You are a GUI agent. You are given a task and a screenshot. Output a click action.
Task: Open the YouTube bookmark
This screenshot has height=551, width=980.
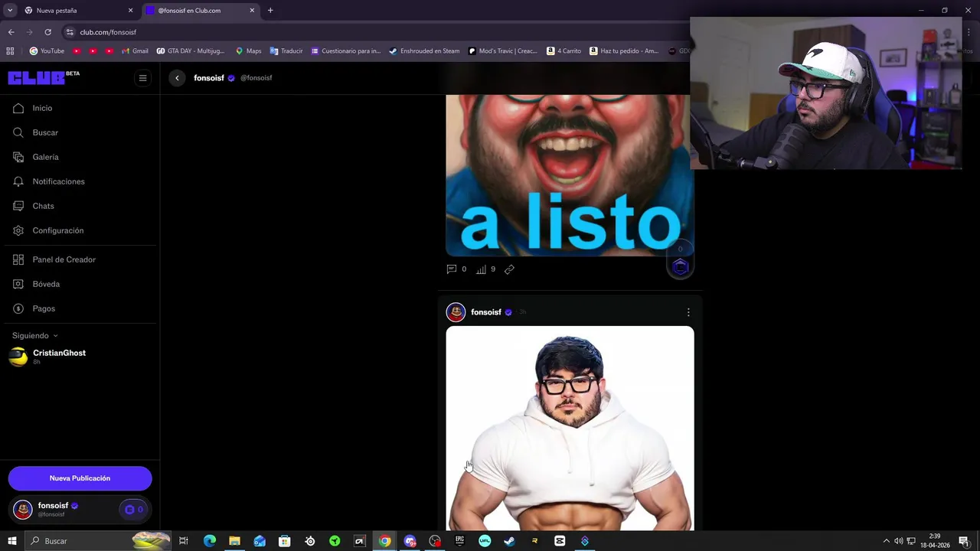(x=47, y=51)
